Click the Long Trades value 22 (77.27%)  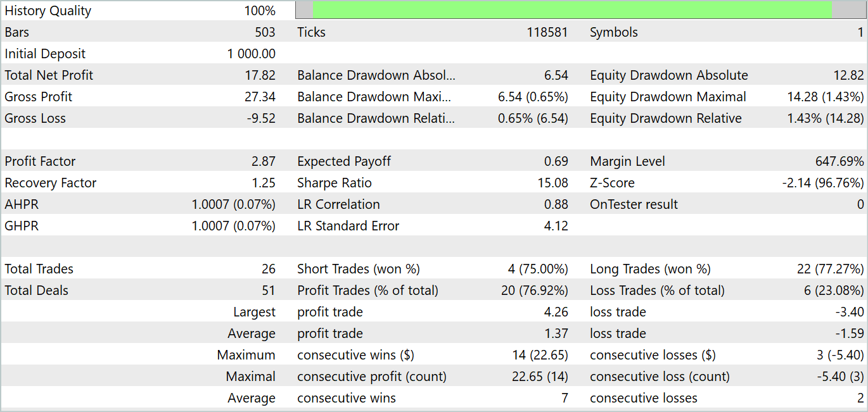pos(831,269)
